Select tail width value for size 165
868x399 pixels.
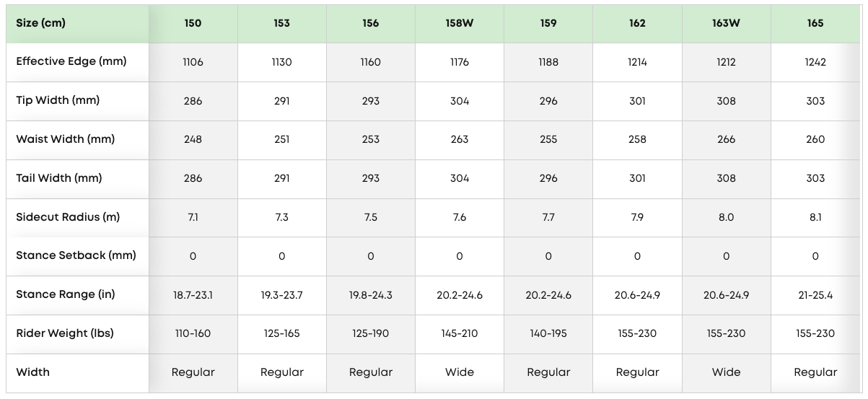pyautogui.click(x=815, y=178)
